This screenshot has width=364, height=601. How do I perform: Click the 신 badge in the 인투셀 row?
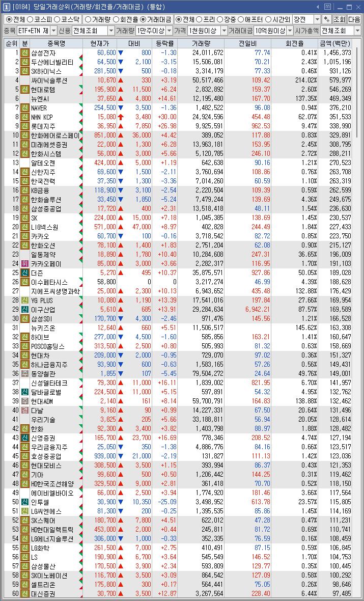click(24, 502)
